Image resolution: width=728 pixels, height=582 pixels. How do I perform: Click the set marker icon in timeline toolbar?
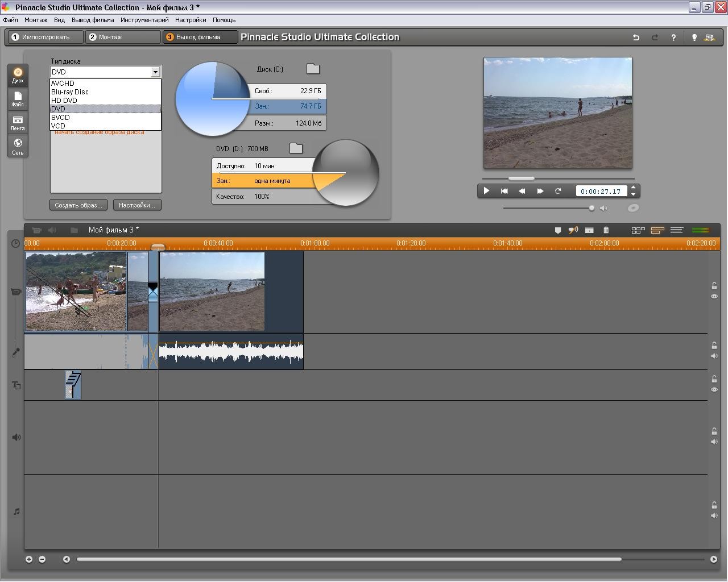[x=558, y=230]
